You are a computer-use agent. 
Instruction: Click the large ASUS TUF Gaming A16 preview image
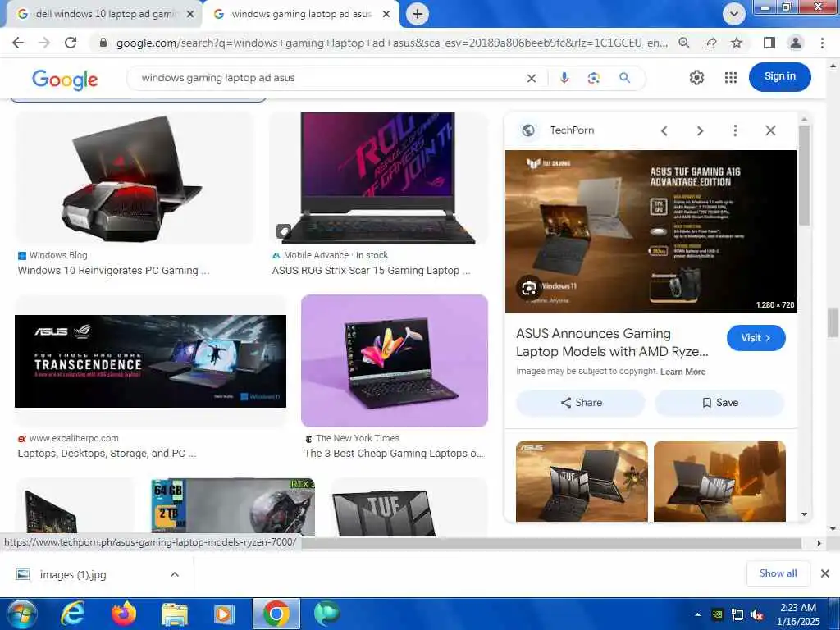tap(651, 231)
